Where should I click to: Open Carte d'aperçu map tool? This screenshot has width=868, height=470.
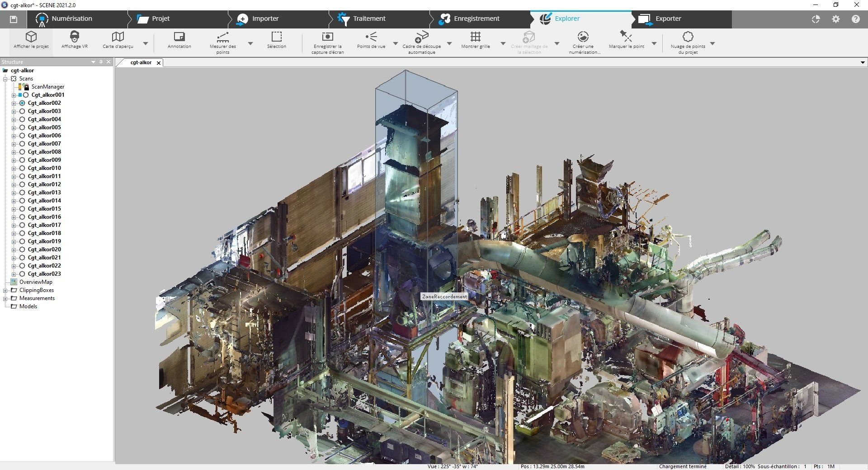click(x=118, y=40)
